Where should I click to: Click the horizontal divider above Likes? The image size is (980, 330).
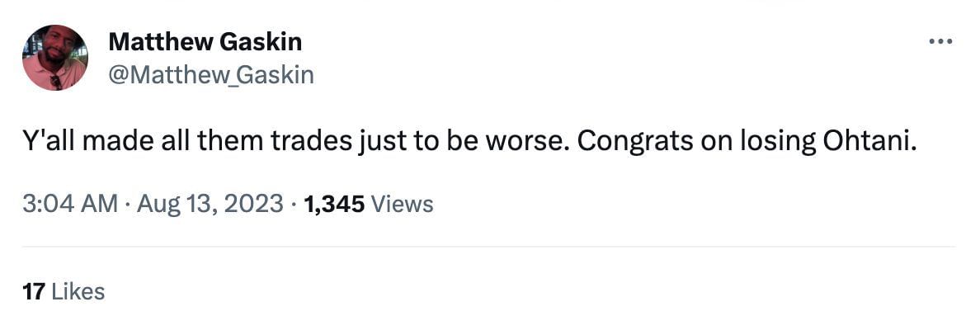[x=488, y=246]
